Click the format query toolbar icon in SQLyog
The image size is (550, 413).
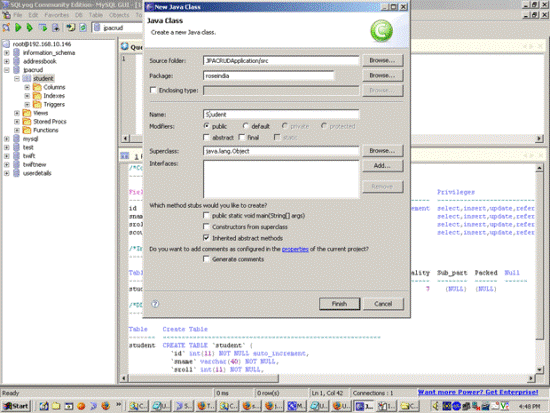55,27
